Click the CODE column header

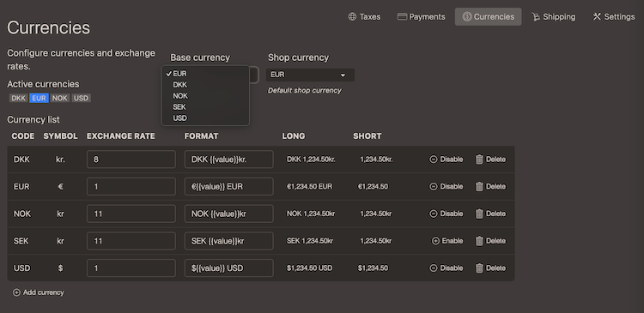point(23,136)
